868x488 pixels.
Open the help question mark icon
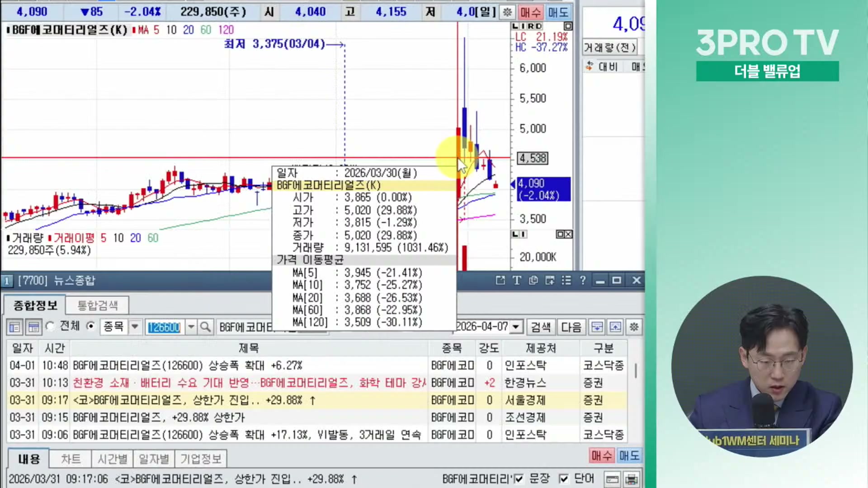pos(583,281)
